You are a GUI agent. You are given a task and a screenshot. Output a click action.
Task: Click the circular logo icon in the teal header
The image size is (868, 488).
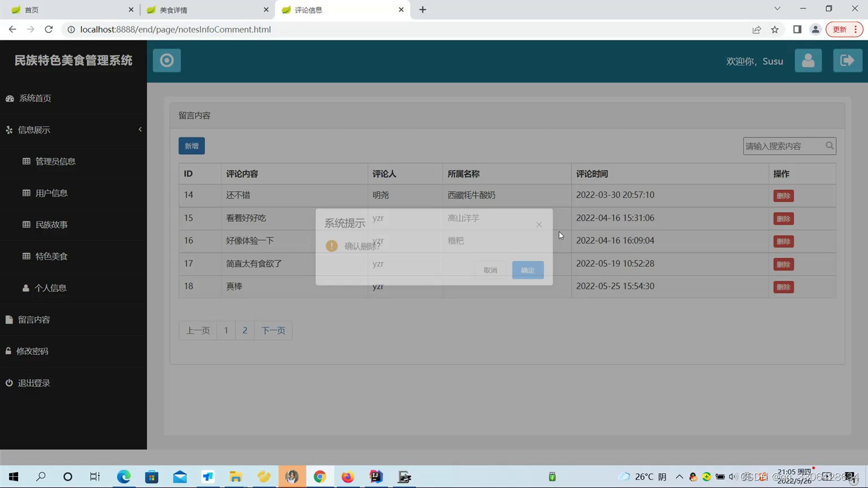tap(166, 60)
